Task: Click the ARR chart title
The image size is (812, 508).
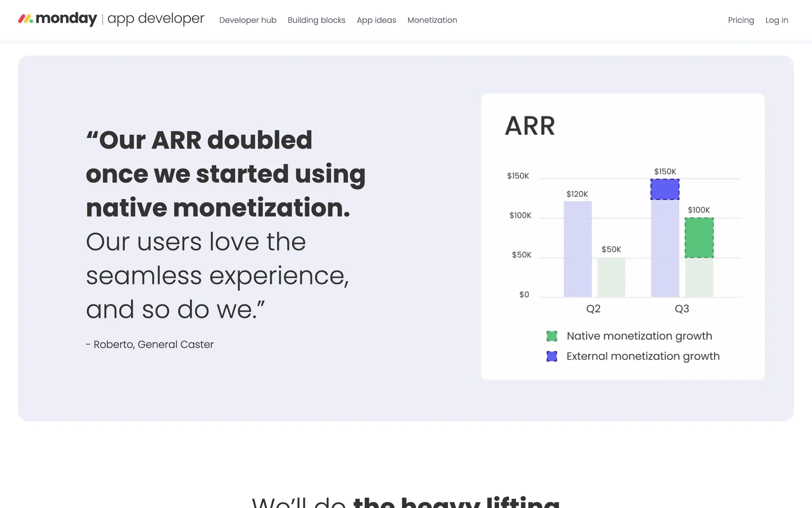Action: point(529,126)
